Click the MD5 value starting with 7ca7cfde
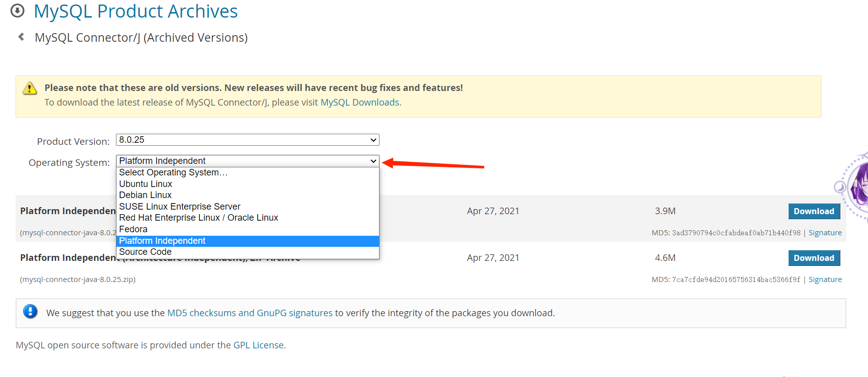 click(x=736, y=279)
